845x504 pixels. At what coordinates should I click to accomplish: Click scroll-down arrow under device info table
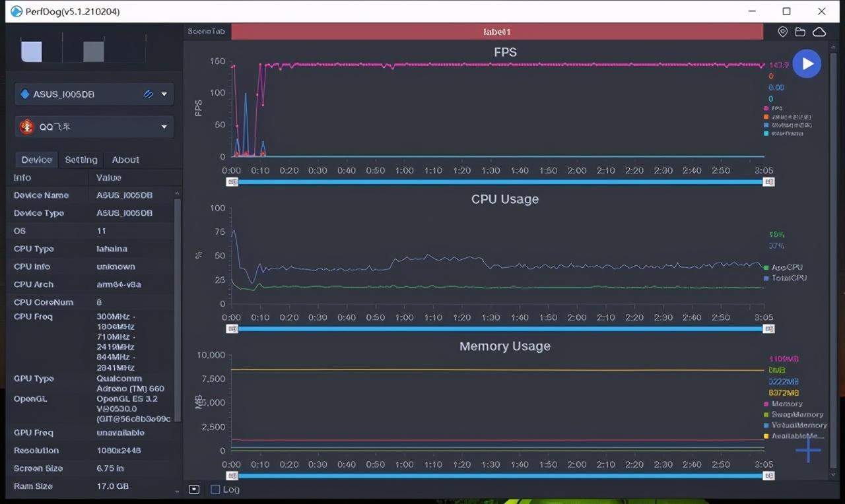pyautogui.click(x=176, y=491)
